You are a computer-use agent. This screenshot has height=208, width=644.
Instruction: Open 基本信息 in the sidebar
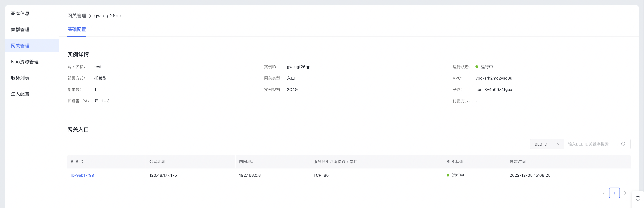[20, 14]
